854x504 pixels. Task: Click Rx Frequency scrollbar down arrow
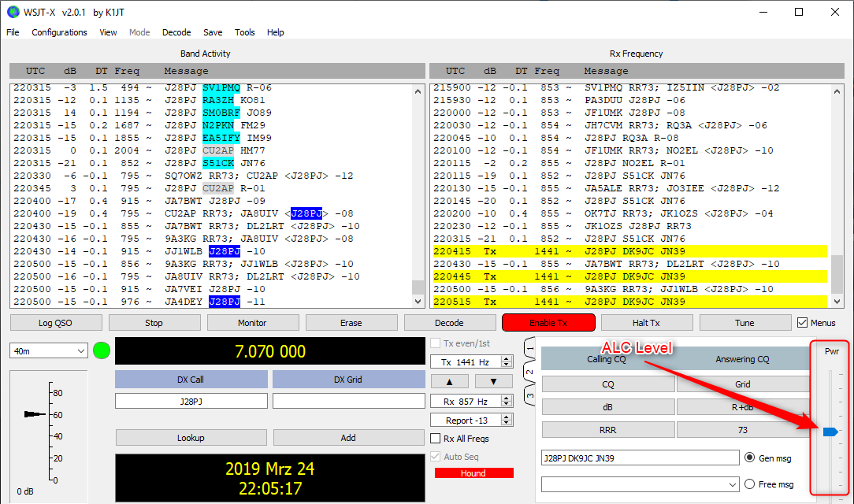click(x=837, y=301)
